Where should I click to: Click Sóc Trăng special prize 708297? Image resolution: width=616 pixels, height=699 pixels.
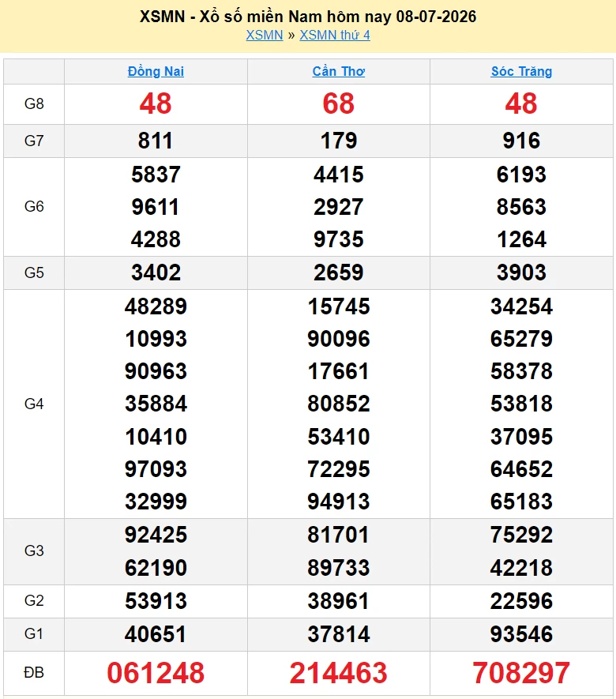coord(521,673)
